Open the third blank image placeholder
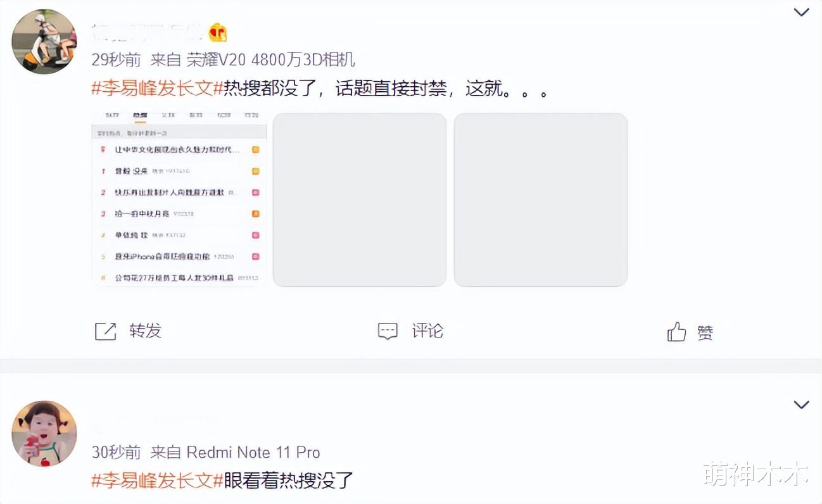This screenshot has height=504, width=822. coord(541,199)
